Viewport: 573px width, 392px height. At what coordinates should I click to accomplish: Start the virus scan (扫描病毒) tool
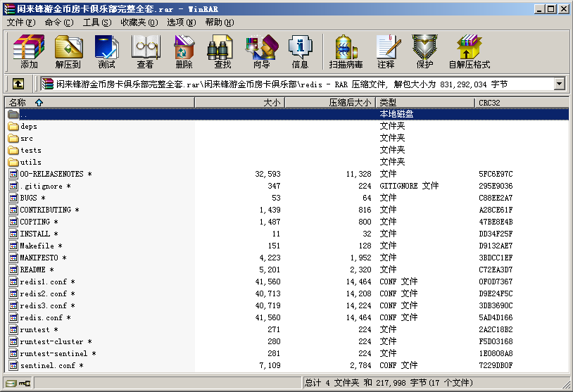click(x=346, y=51)
